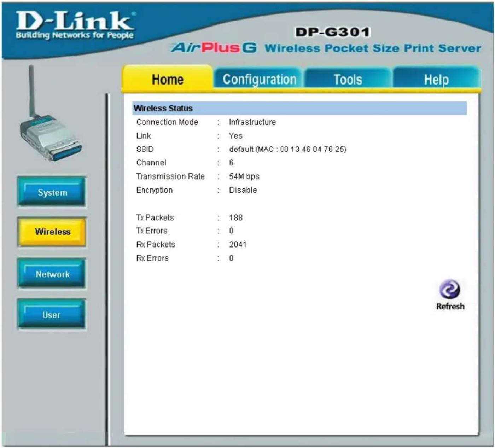Image resolution: width=495 pixels, height=448 pixels.
Task: Click the Channel label
Action: 151,163
